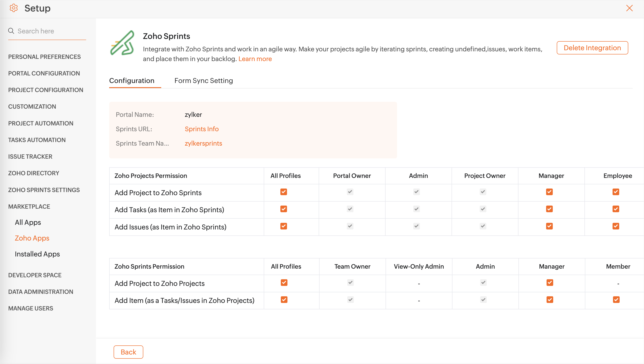Close the Setup panel with X
The width and height of the screenshot is (644, 364).
(629, 8)
